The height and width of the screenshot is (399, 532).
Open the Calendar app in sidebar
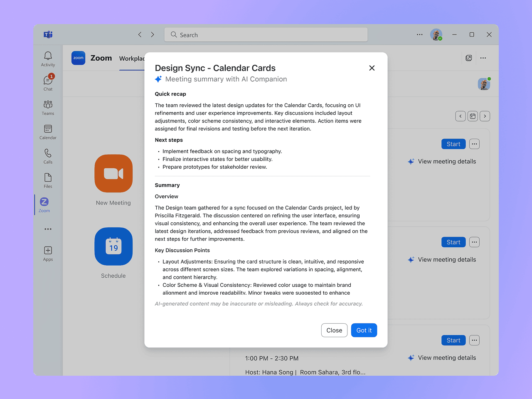click(x=48, y=131)
